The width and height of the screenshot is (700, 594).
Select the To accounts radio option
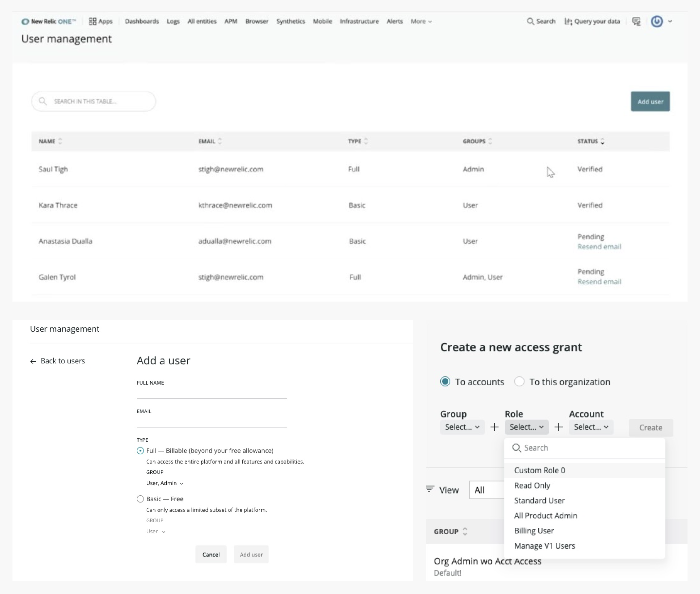[445, 381]
